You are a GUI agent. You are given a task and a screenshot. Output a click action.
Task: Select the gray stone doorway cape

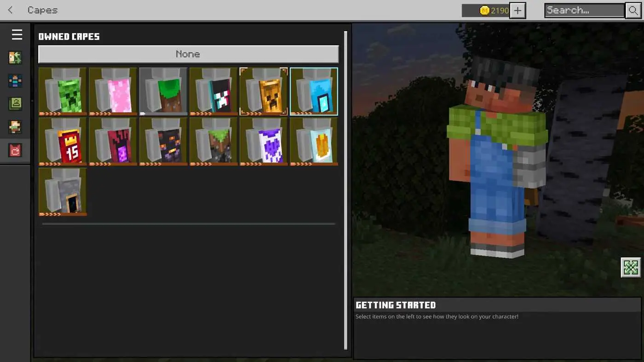click(63, 192)
